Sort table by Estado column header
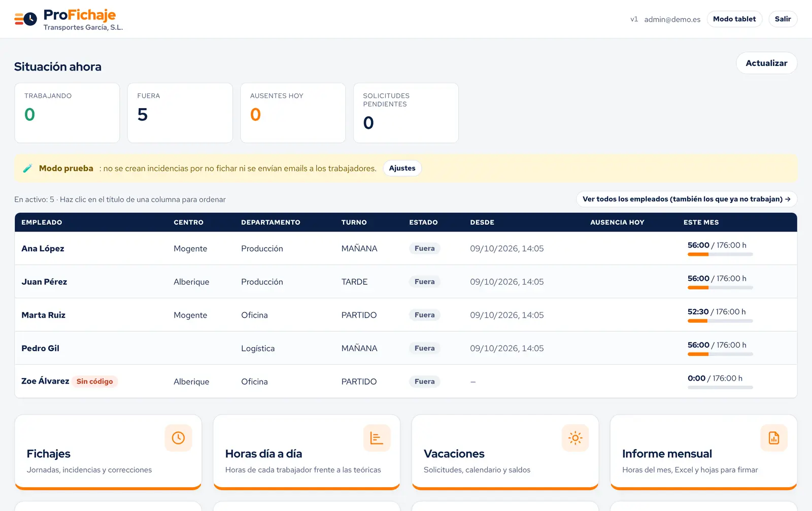Screen dimensions: 812x511 click(423, 222)
